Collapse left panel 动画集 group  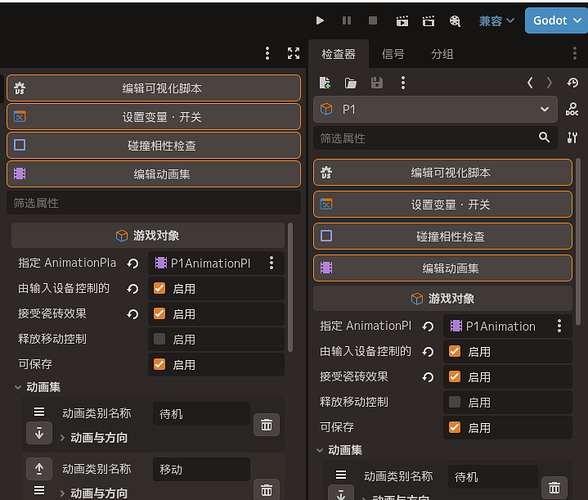[18, 387]
